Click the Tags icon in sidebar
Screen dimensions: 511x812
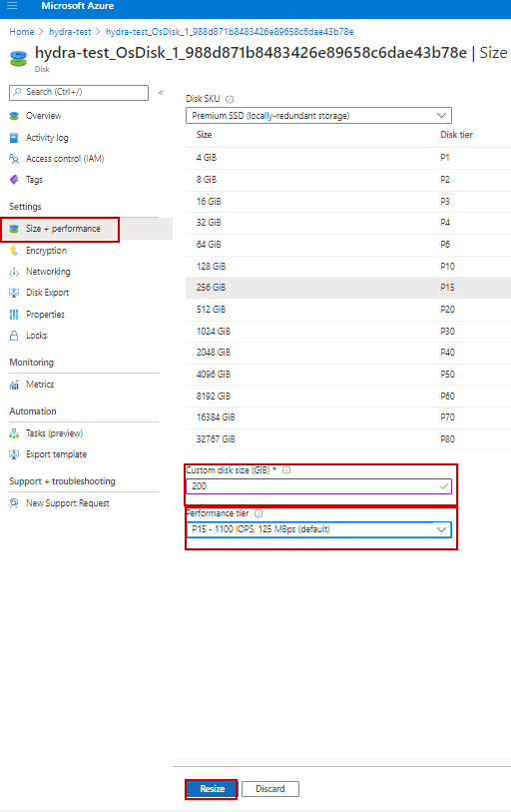coord(14,180)
